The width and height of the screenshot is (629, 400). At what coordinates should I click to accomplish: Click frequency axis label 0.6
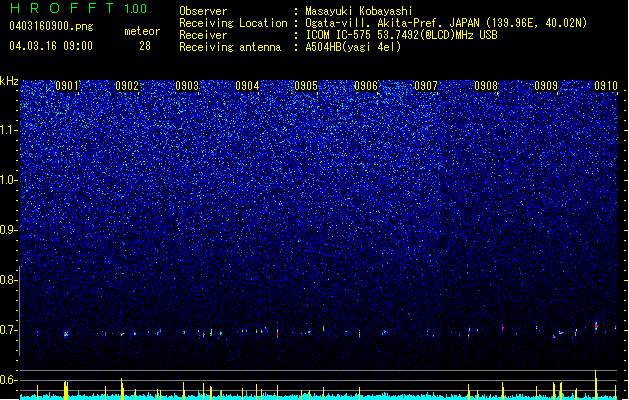[x=8, y=380]
